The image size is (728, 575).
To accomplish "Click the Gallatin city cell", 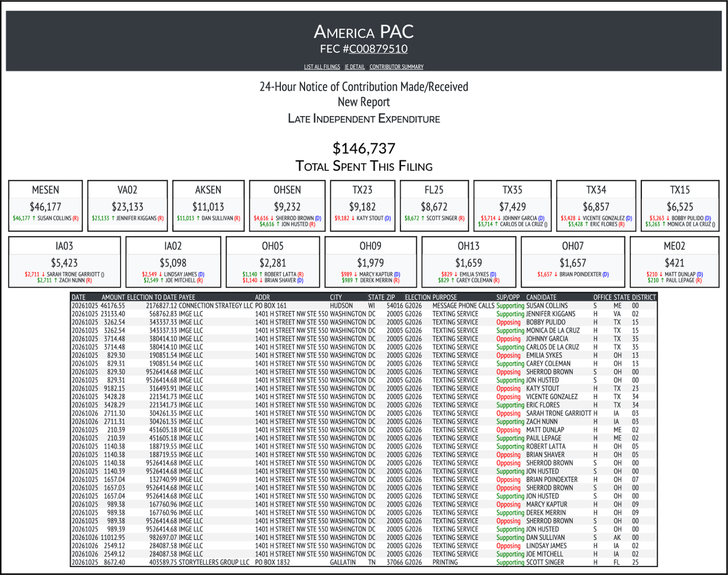I will (342, 562).
